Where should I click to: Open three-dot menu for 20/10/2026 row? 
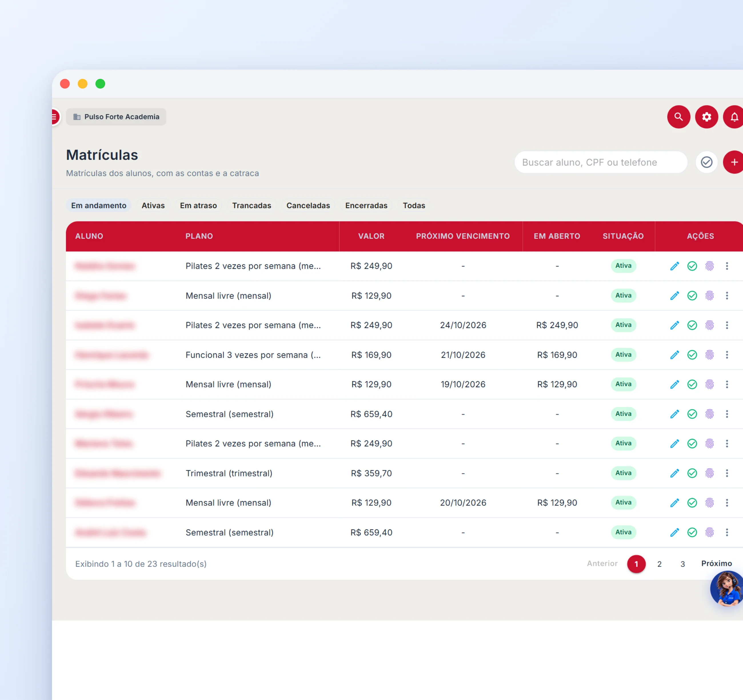click(726, 503)
